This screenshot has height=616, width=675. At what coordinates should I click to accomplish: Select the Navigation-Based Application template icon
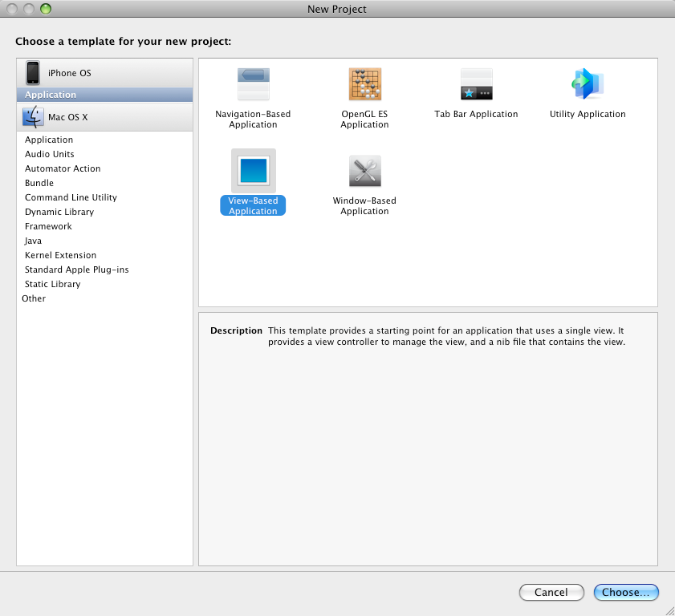[253, 84]
